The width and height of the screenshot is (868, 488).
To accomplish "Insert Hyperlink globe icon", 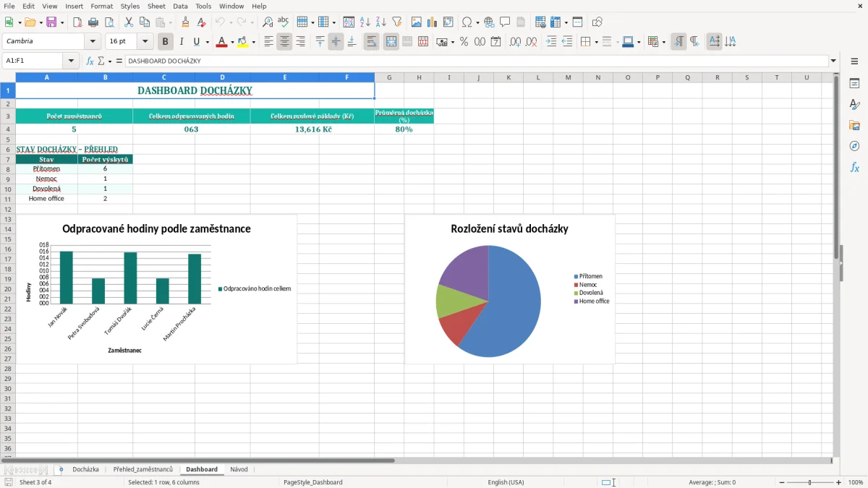I will click(x=490, y=22).
